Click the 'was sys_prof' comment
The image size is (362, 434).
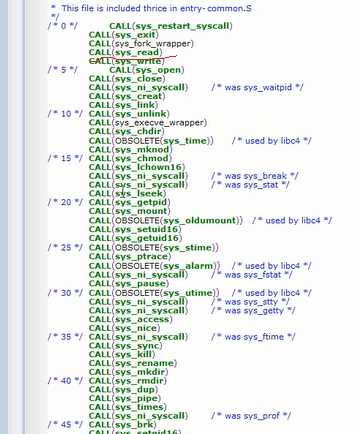click(x=251, y=416)
